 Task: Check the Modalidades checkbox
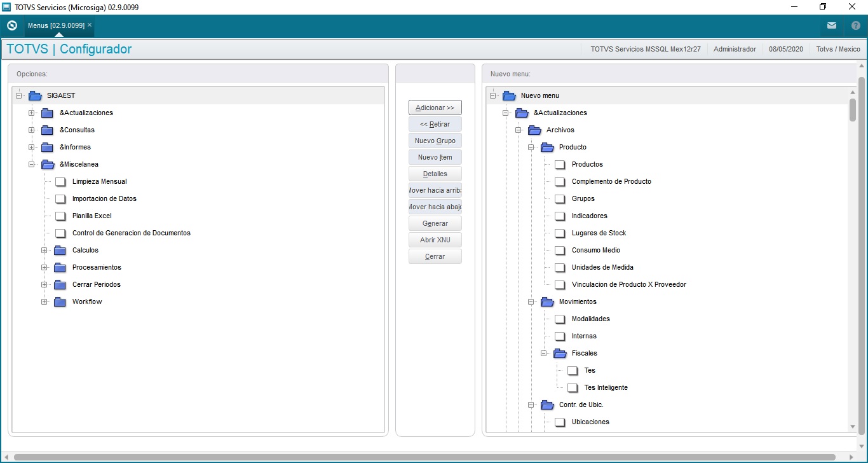point(560,319)
